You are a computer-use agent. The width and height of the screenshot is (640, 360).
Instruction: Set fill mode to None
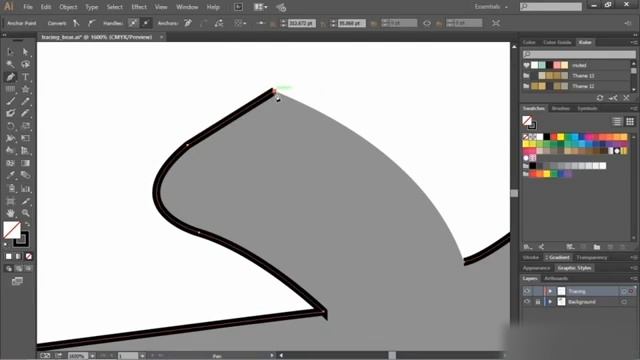pos(29,256)
